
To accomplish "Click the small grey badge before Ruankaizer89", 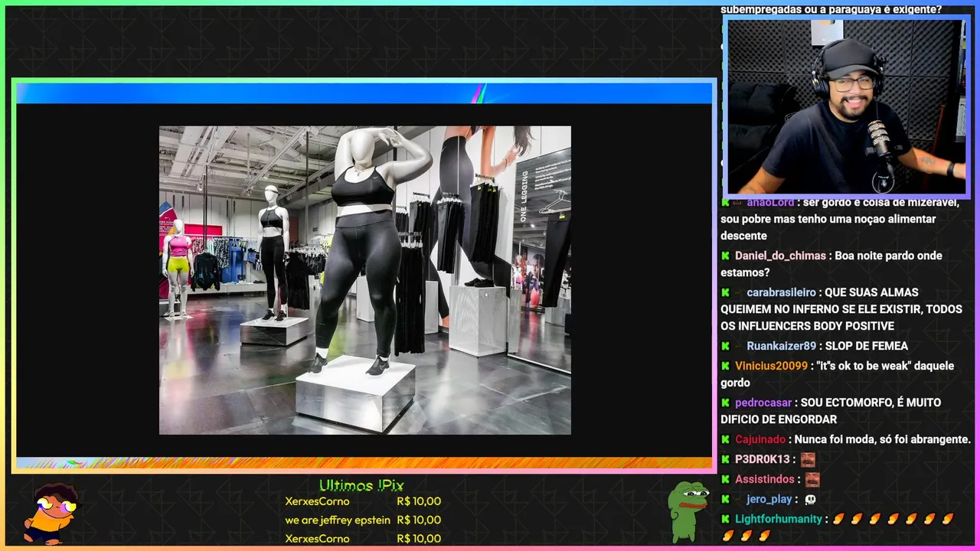I will tap(738, 346).
